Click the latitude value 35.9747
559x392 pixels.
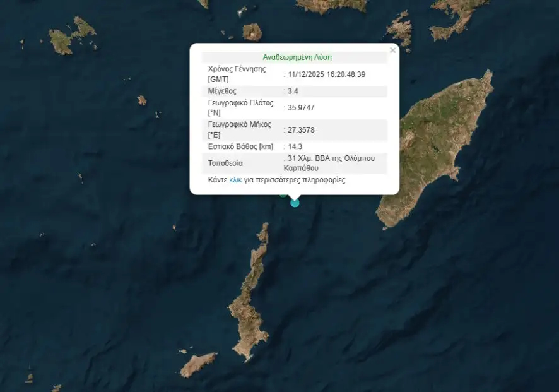(x=302, y=108)
